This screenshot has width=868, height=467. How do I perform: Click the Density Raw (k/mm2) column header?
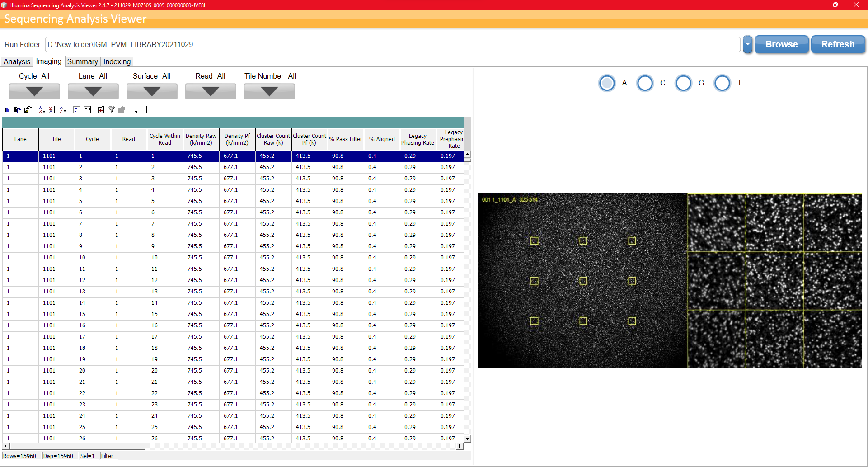201,139
